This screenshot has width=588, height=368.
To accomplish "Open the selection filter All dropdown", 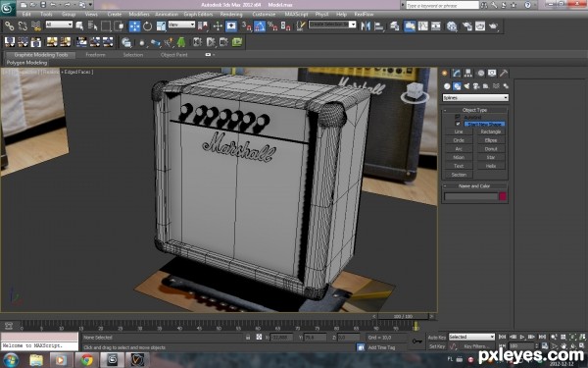I will click(59, 25).
